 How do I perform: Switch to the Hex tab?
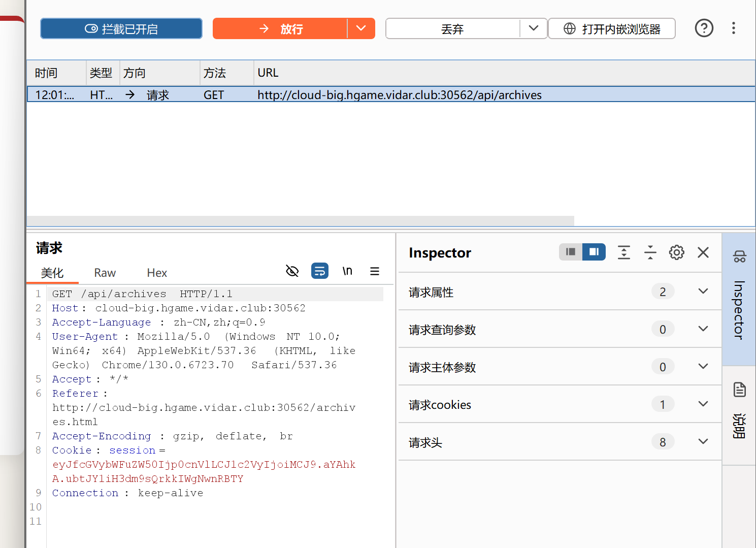click(x=157, y=273)
